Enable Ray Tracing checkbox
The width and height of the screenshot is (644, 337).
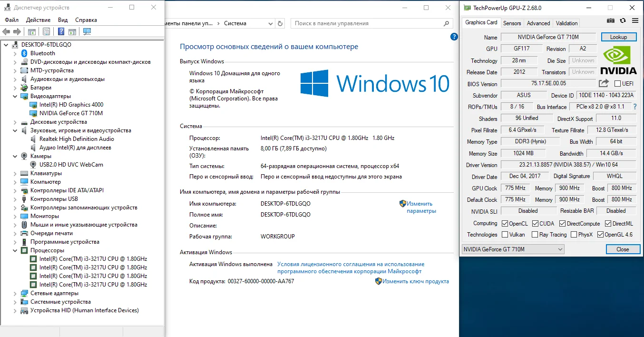535,235
